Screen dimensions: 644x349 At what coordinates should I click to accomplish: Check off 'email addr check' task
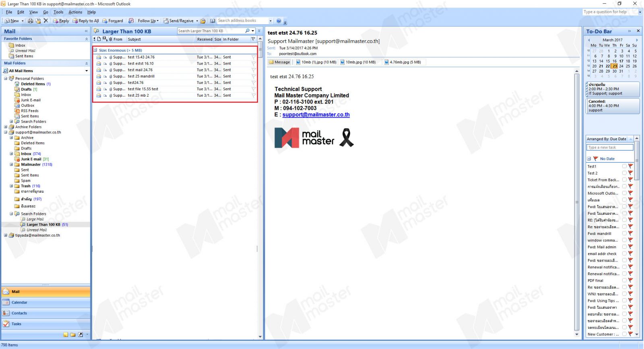click(x=624, y=253)
